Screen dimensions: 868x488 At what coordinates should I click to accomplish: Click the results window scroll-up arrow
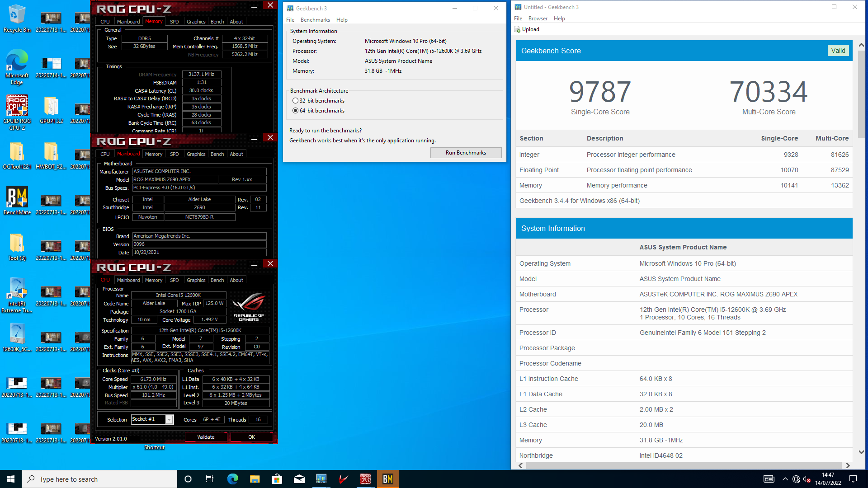(861, 45)
